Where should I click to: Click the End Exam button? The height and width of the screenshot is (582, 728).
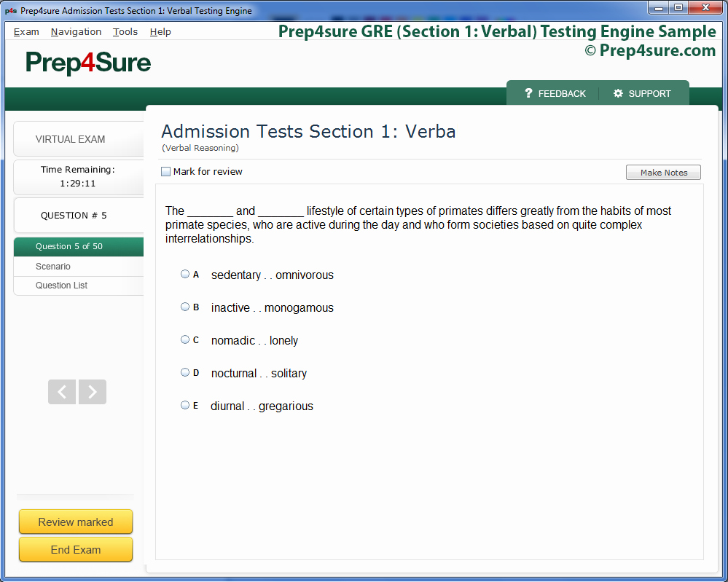click(x=76, y=549)
